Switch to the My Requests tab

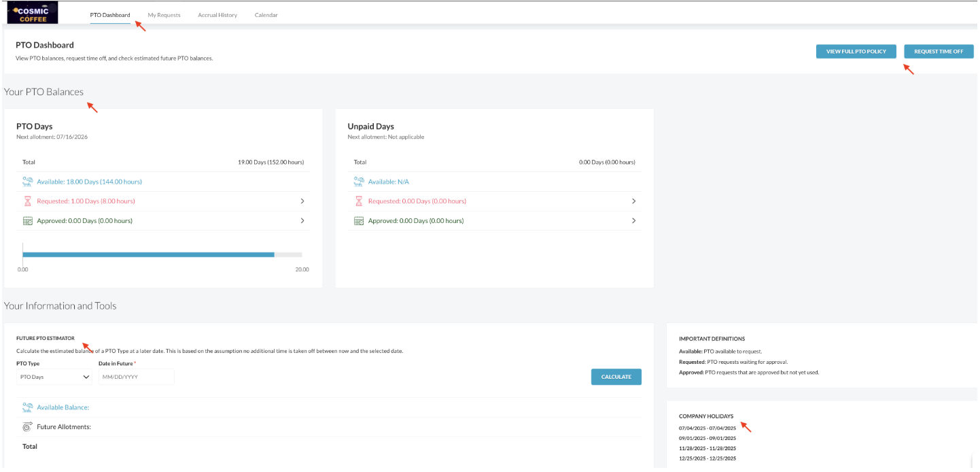tap(164, 15)
